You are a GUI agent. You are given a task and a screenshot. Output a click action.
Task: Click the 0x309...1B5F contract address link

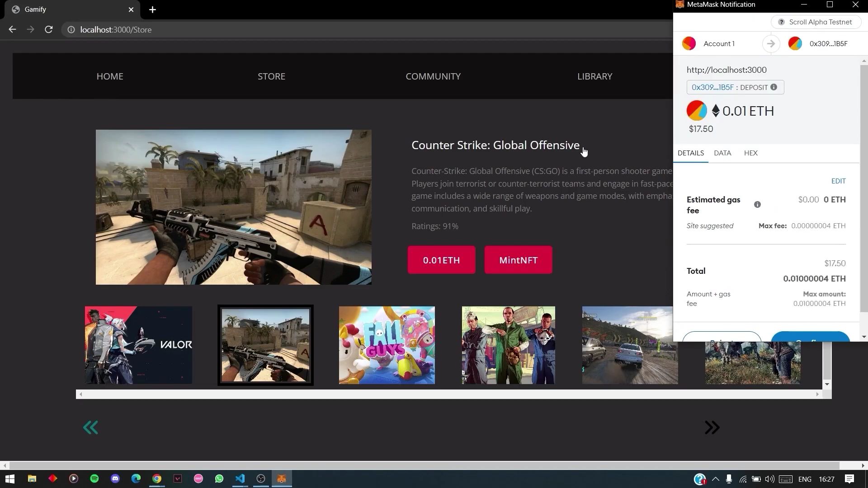[712, 87]
